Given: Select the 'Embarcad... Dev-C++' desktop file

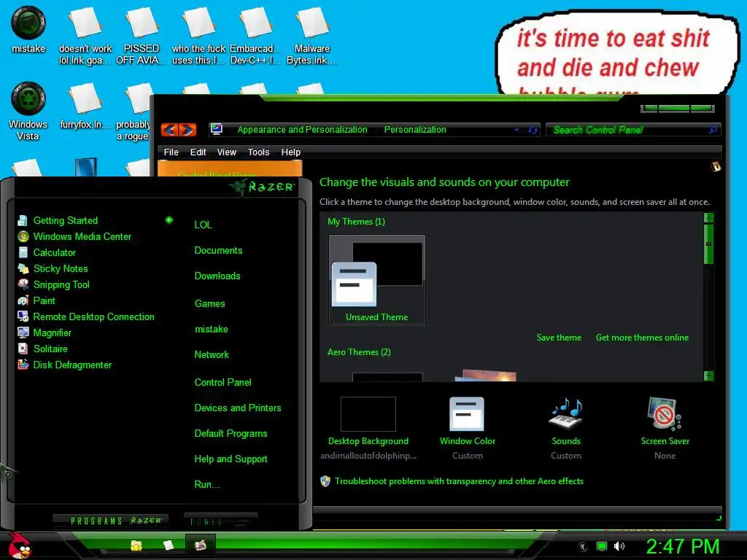Looking at the screenshot, I should tap(255, 36).
